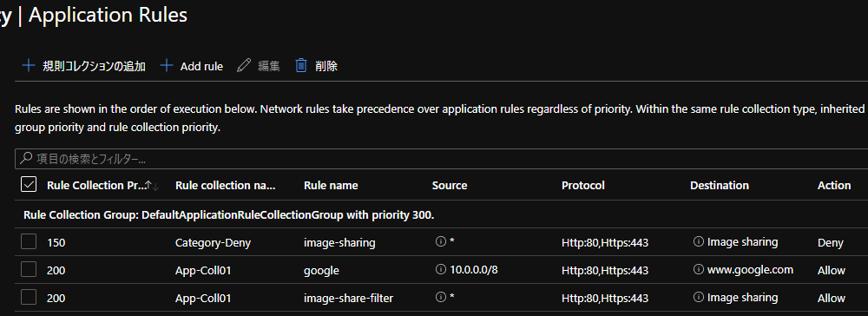Click the 10.0.0.0/8 source value

tap(475, 270)
